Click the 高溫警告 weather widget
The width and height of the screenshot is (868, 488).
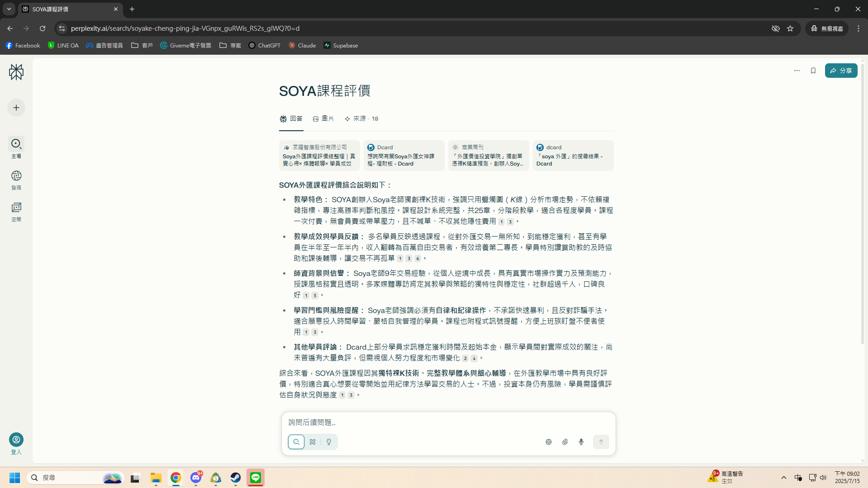(x=726, y=477)
